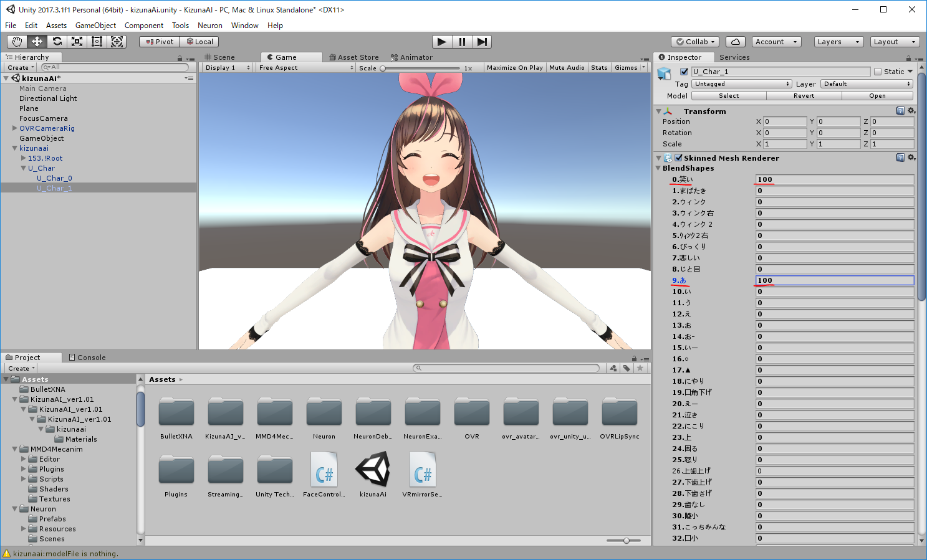Open the Component menu
927x560 pixels.
143,26
